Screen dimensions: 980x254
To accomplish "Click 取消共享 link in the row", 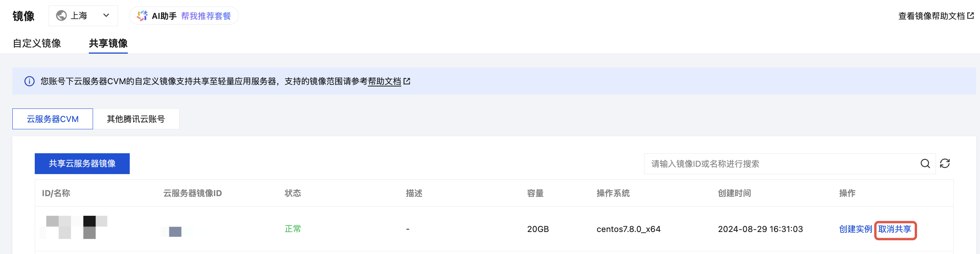I will pos(895,229).
